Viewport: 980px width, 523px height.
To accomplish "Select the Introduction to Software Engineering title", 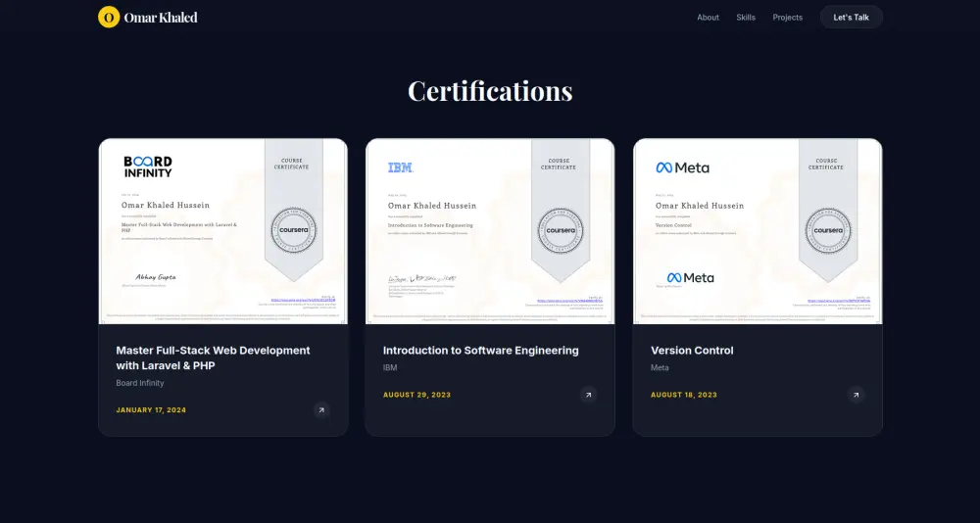I will tap(480, 351).
